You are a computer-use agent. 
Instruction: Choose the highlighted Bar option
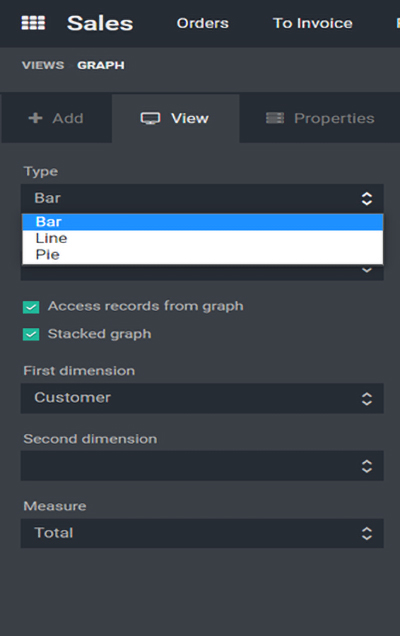point(202,222)
